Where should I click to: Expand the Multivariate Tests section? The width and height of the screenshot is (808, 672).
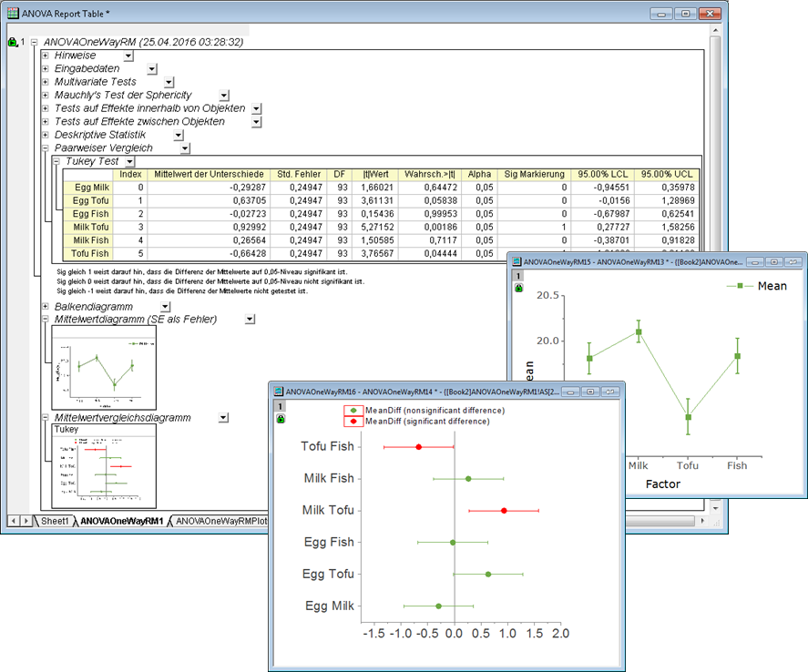pyautogui.click(x=46, y=82)
